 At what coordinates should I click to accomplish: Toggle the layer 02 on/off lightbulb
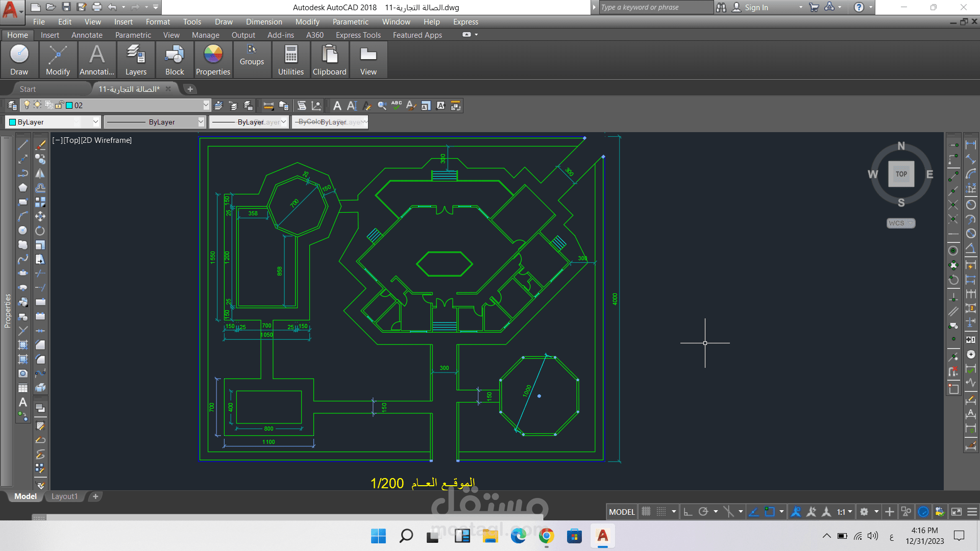coord(27,105)
